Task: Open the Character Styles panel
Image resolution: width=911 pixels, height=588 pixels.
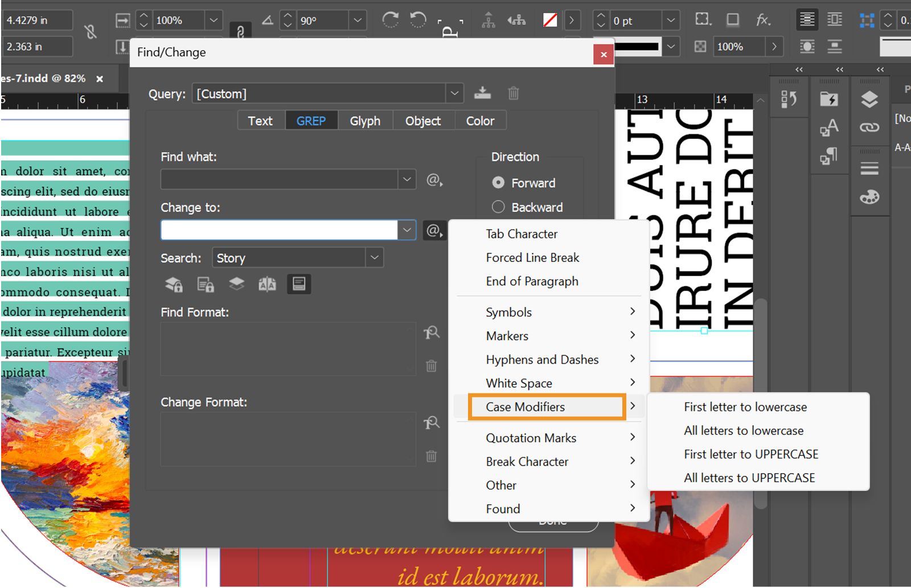Action: pyautogui.click(x=829, y=128)
